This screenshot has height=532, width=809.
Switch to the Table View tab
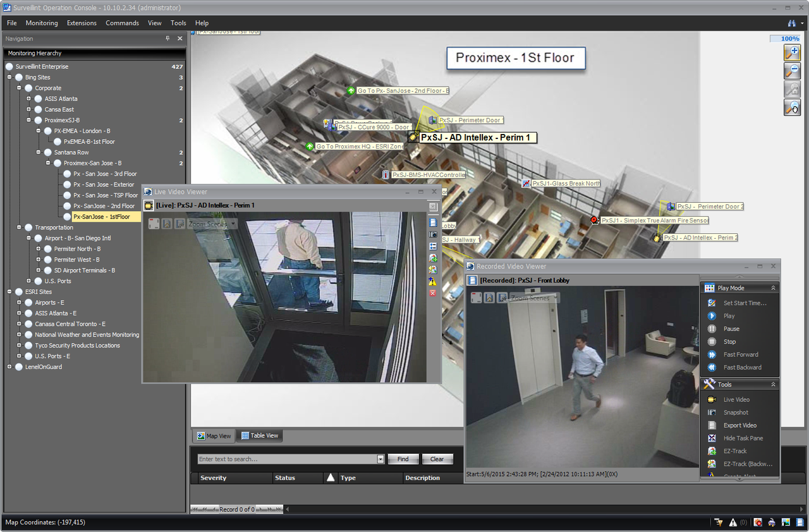pyautogui.click(x=259, y=435)
